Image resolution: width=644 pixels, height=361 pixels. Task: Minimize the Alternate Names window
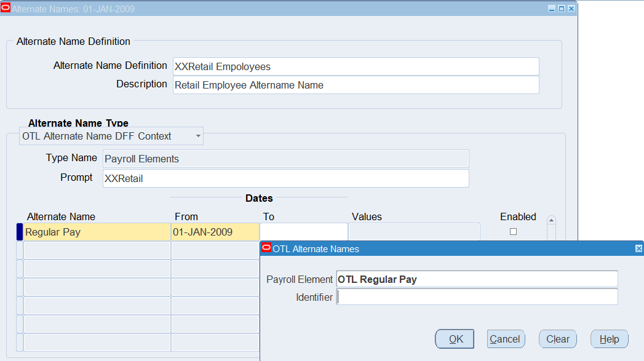tap(552, 9)
